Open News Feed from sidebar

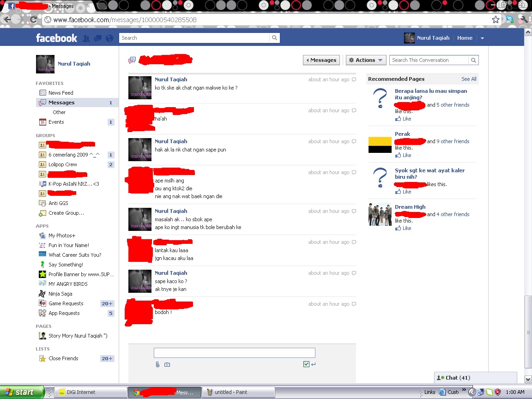coord(61,93)
